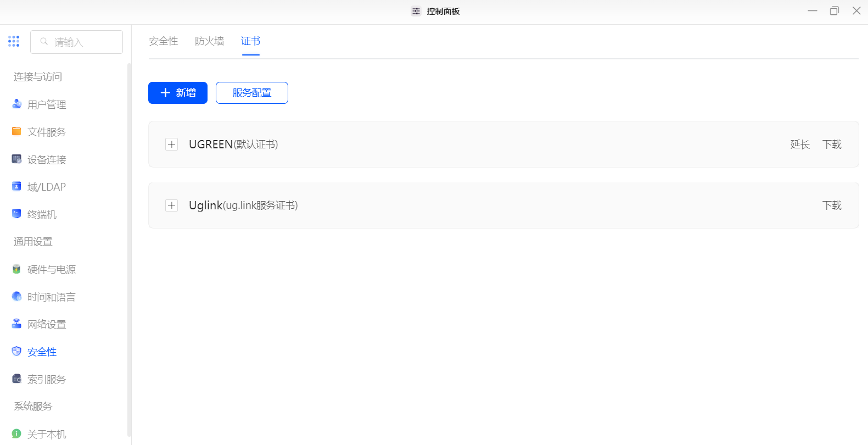Click the Uglink(ug.link服务证书) certificate name
This screenshot has height=445, width=868.
(x=243, y=205)
